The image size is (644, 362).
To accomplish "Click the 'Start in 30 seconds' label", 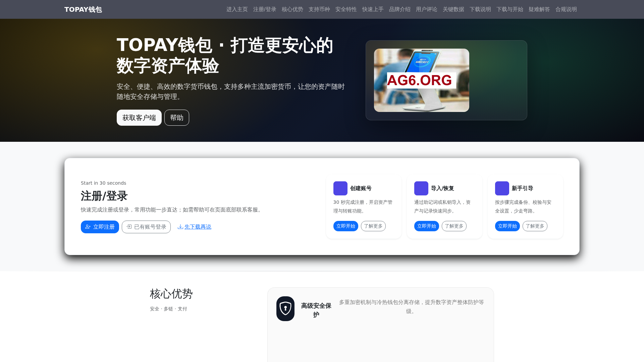I will tap(103, 183).
